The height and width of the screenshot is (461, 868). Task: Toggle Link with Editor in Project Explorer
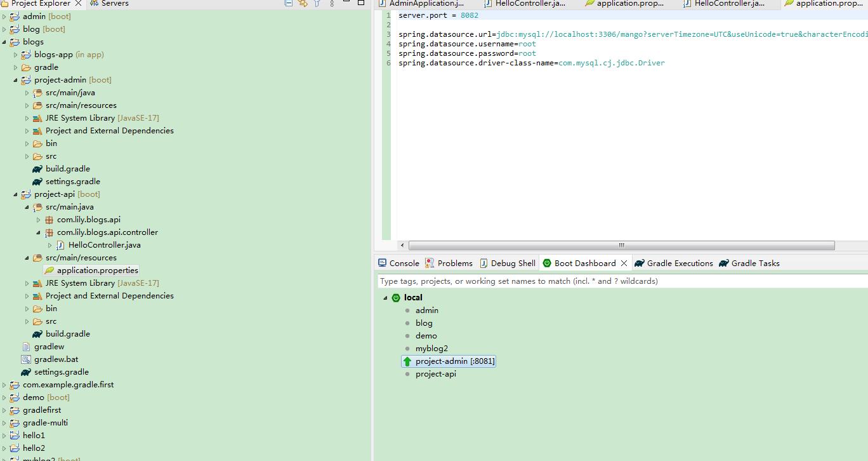[x=303, y=4]
